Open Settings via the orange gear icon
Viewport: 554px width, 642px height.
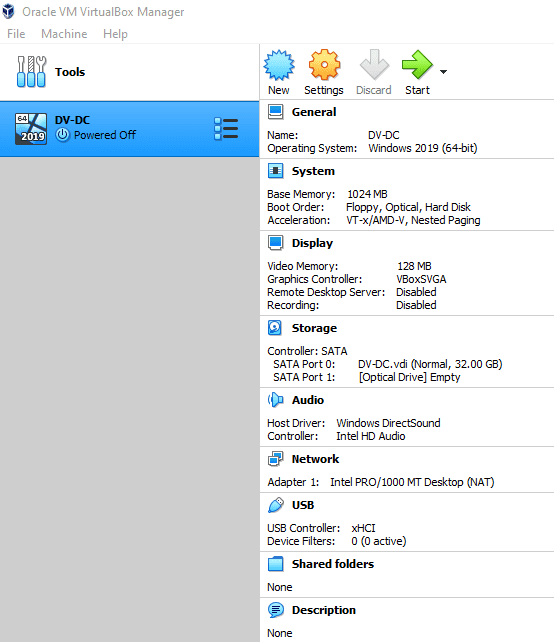pyautogui.click(x=324, y=65)
